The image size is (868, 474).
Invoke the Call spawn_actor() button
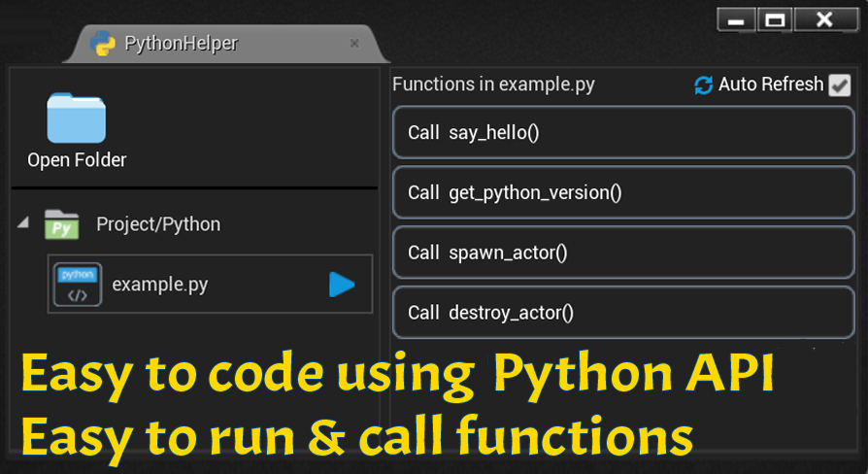623,253
